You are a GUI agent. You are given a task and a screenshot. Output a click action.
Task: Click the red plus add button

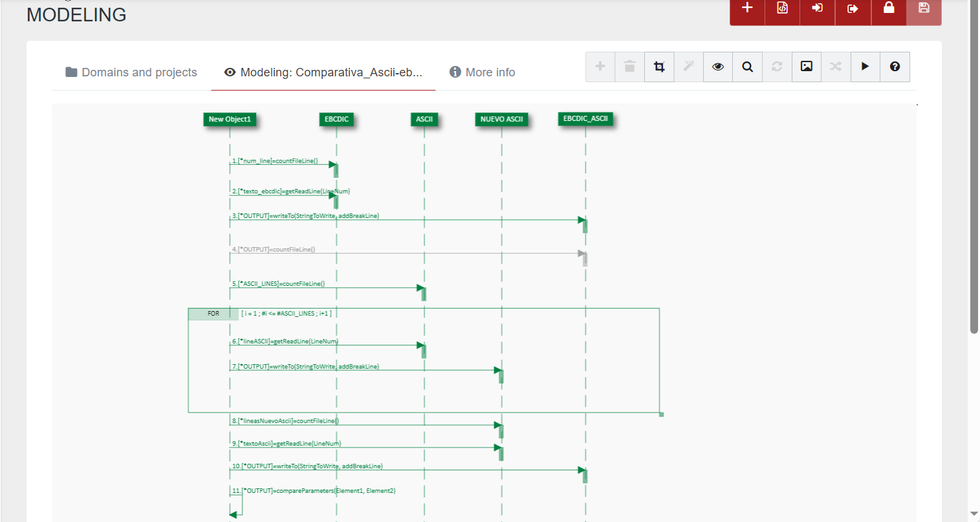747,8
